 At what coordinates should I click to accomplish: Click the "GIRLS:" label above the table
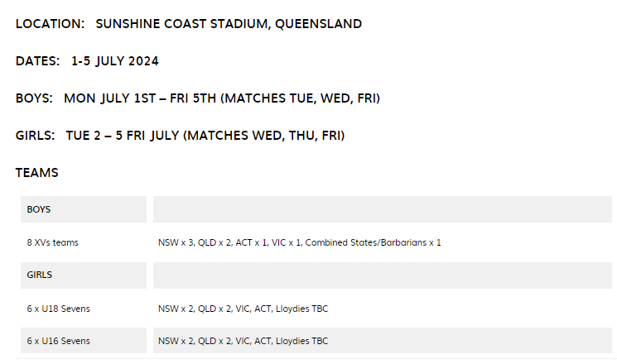[36, 136]
